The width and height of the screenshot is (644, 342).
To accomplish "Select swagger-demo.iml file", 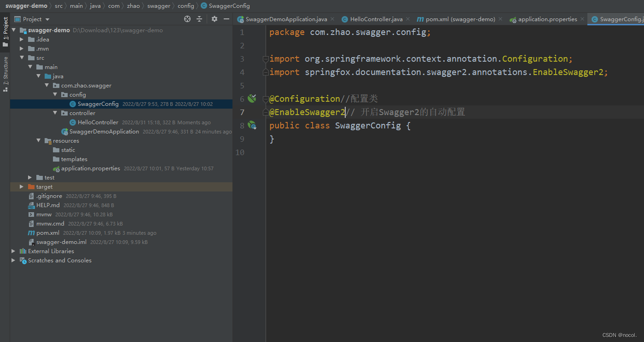I will click(x=61, y=242).
